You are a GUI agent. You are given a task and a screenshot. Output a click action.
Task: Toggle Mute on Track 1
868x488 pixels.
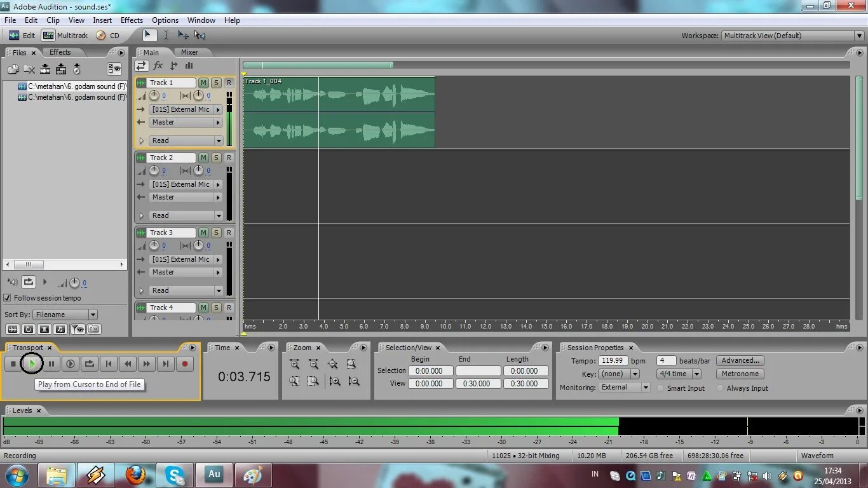pyautogui.click(x=203, y=83)
